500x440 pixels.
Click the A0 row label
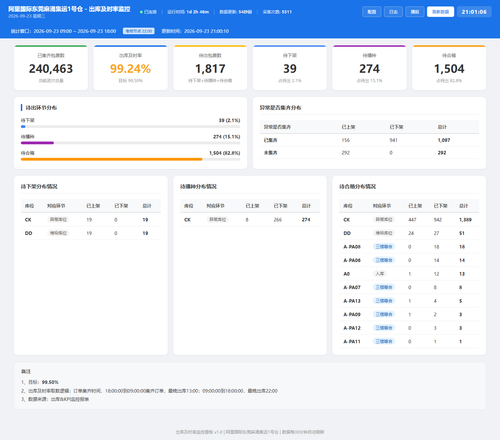click(x=347, y=274)
